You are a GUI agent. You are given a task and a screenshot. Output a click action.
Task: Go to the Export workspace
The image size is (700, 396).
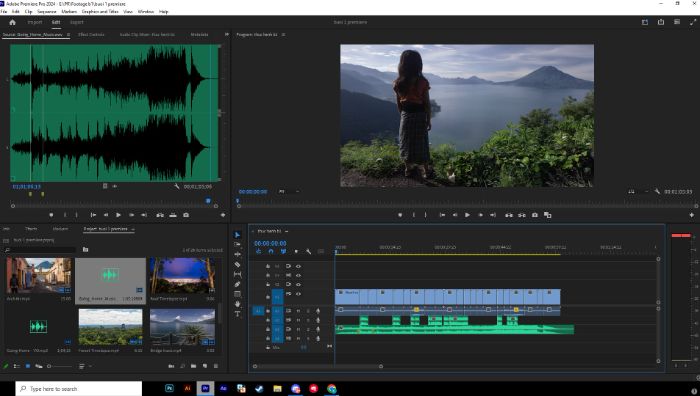77,22
